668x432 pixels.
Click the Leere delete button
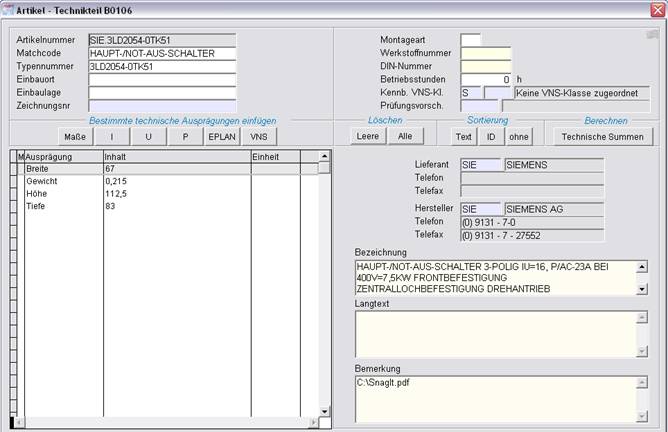(369, 136)
